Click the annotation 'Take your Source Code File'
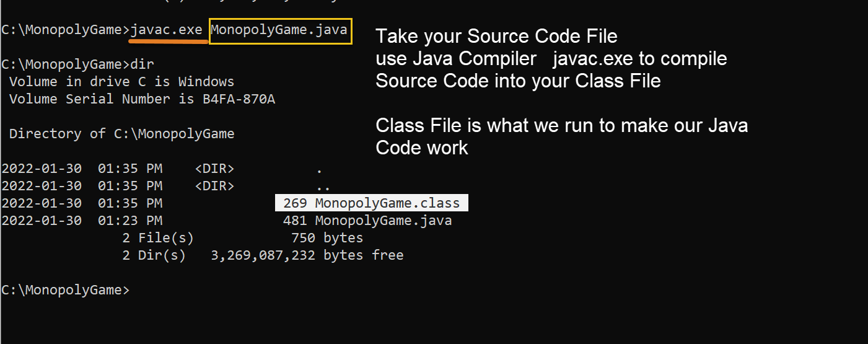 pos(496,37)
